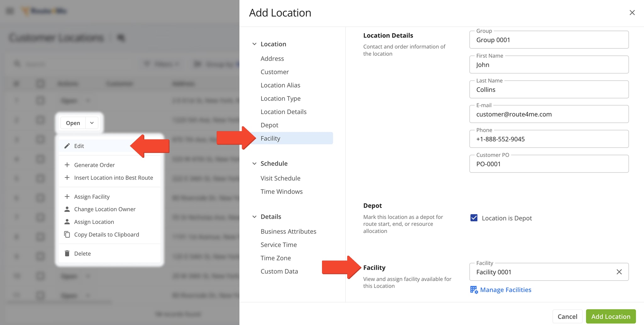Collapse the Location section chevron
This screenshot has width=644, height=325.
coord(254,44)
